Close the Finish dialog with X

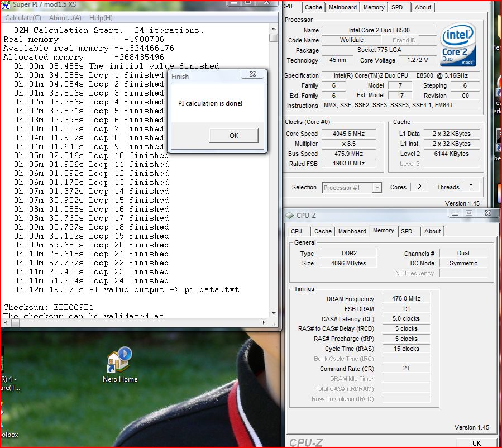point(252,74)
